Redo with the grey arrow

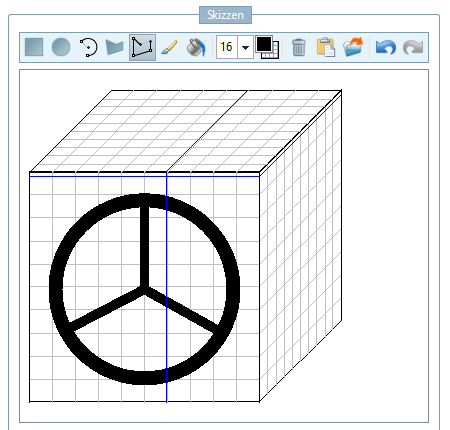413,47
